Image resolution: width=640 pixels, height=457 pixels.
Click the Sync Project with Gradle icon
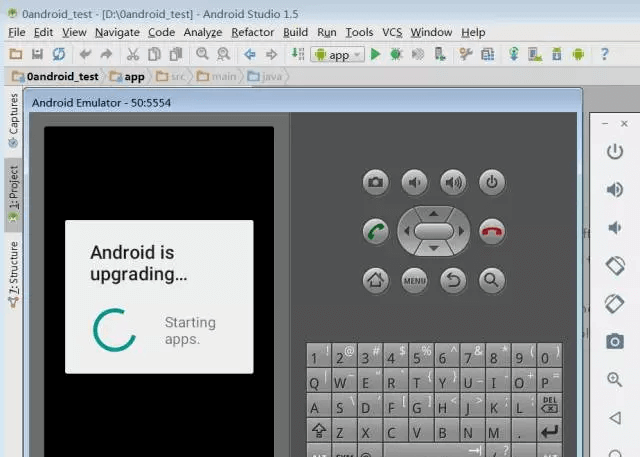point(513,54)
